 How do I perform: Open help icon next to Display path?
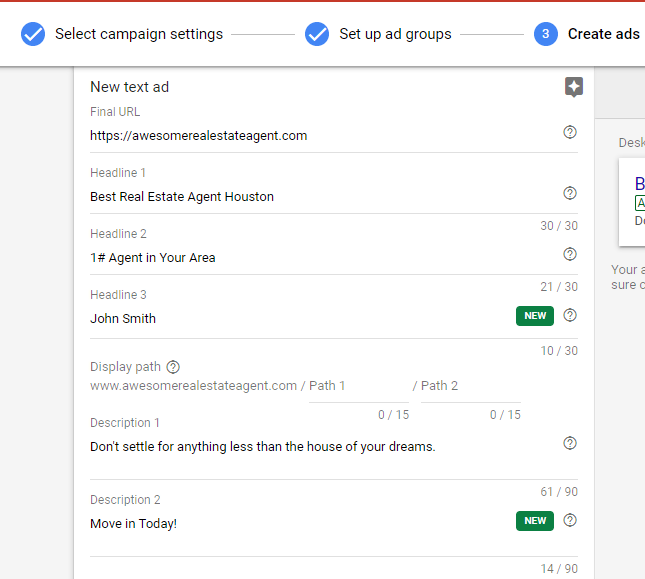point(173,367)
